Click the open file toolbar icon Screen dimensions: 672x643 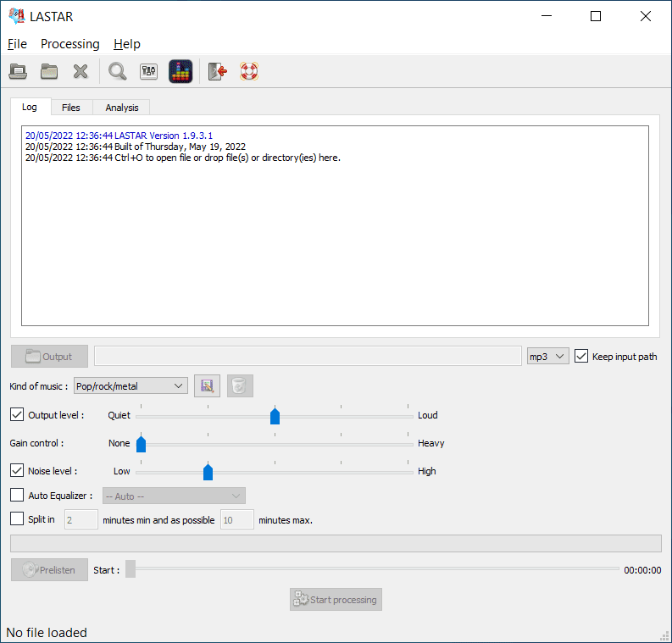point(18,71)
